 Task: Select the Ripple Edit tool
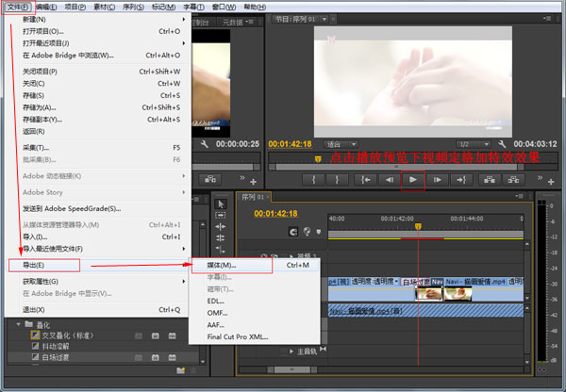(x=221, y=226)
